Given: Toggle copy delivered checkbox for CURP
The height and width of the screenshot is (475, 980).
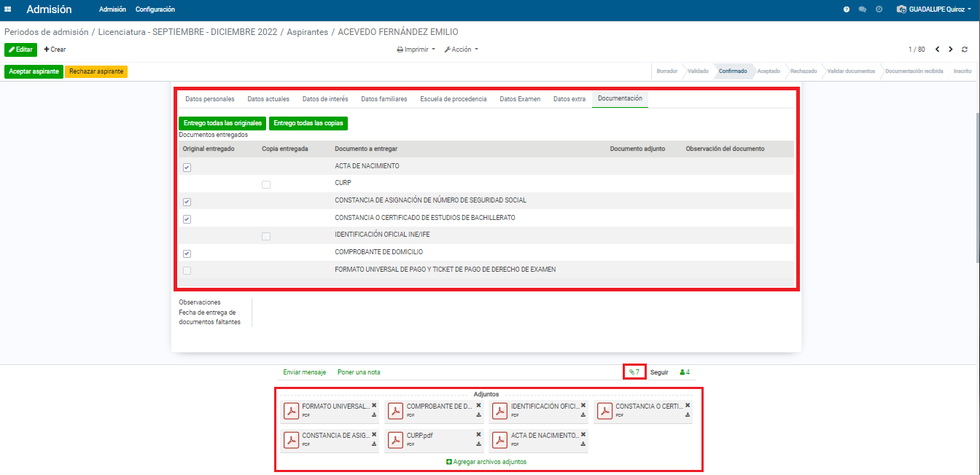Looking at the screenshot, I should point(266,185).
